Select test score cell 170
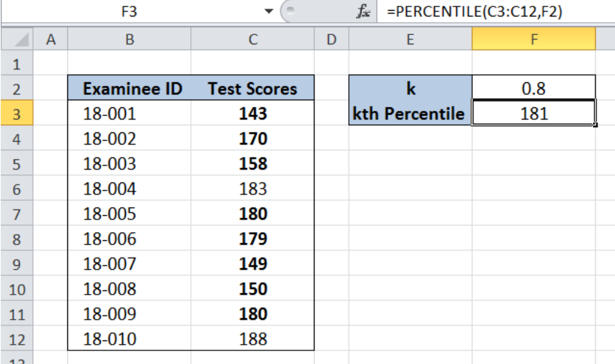The height and width of the screenshot is (364, 615). pos(252,139)
